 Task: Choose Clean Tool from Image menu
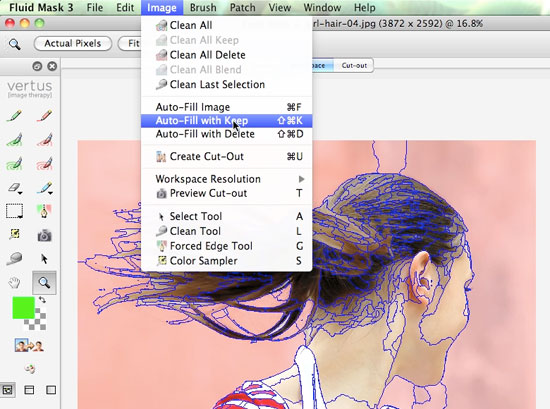pos(227,231)
